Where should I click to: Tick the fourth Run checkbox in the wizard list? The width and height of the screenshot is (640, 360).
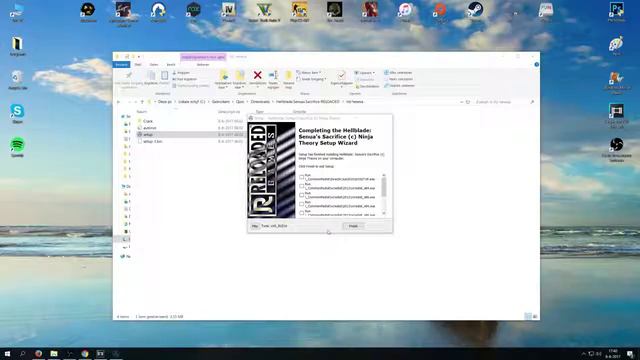(x=302, y=204)
